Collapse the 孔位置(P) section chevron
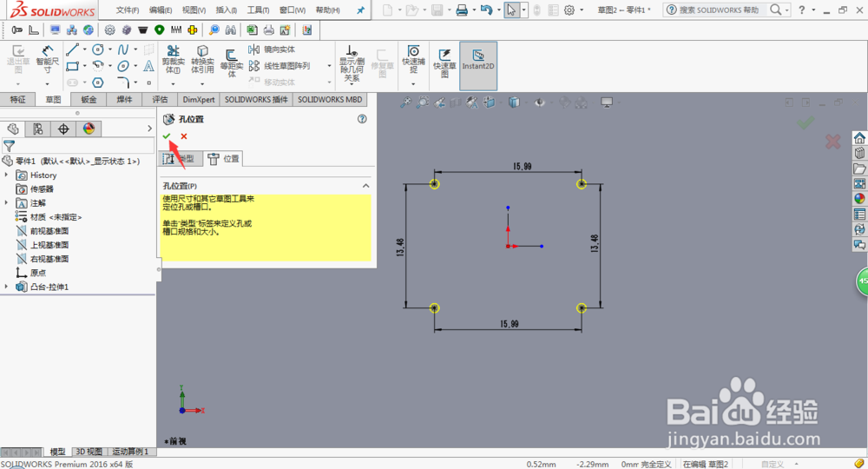The height and width of the screenshot is (469, 868). 365,186
